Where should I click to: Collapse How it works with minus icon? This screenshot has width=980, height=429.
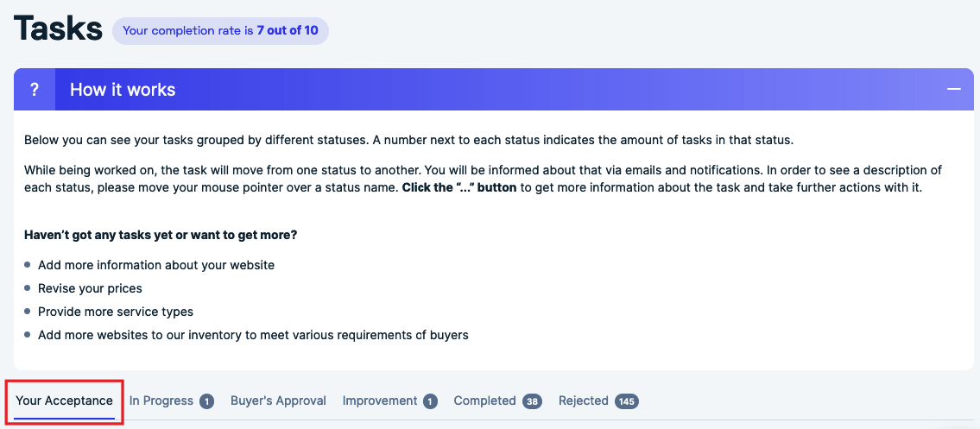coord(954,89)
